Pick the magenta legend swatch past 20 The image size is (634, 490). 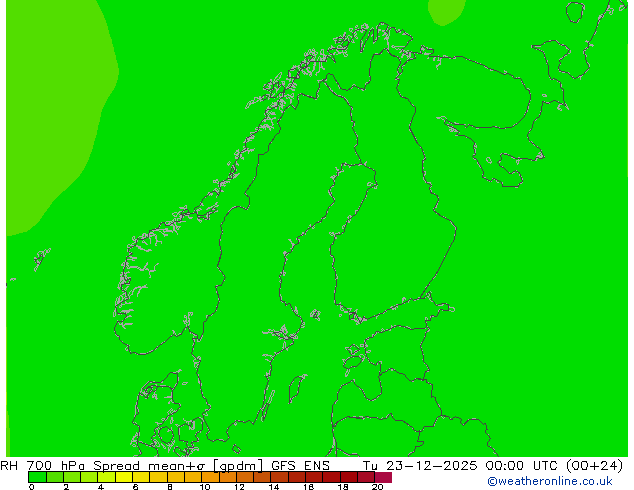pos(383,477)
